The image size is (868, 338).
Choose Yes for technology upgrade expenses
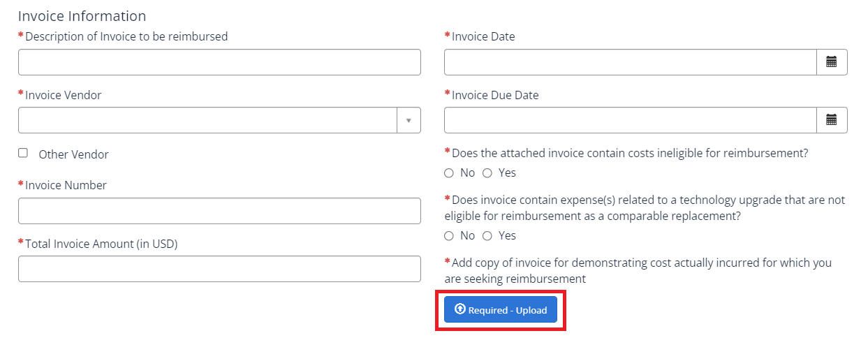click(487, 236)
